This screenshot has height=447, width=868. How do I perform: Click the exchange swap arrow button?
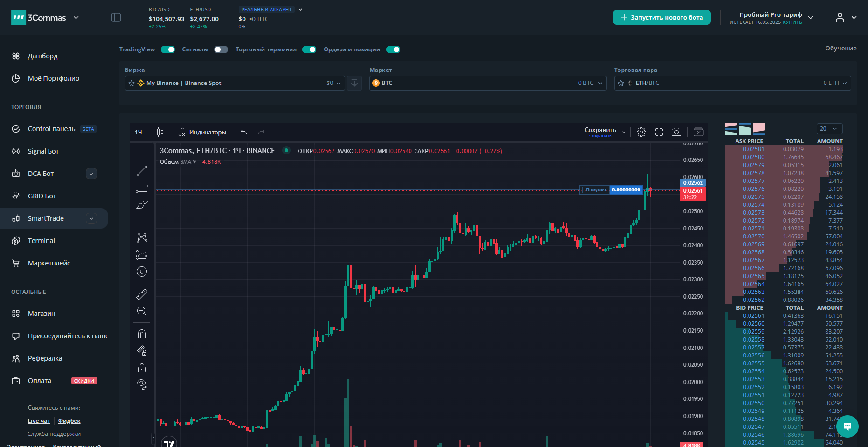coord(354,83)
